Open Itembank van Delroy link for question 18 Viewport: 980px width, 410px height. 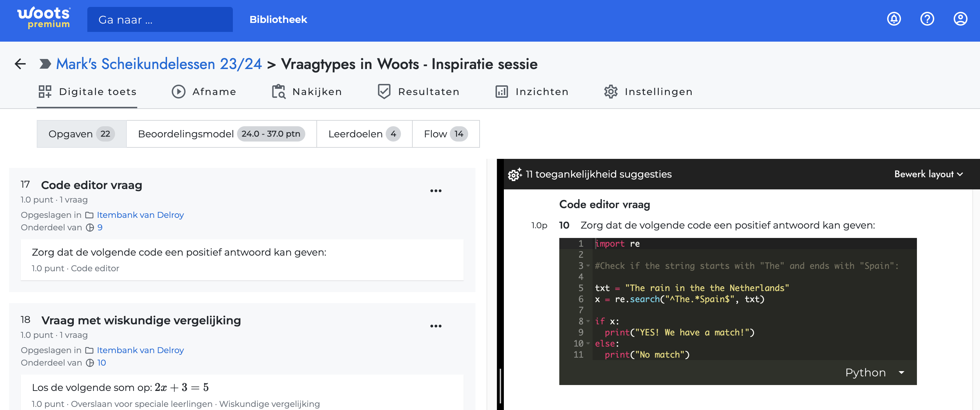[140, 350]
